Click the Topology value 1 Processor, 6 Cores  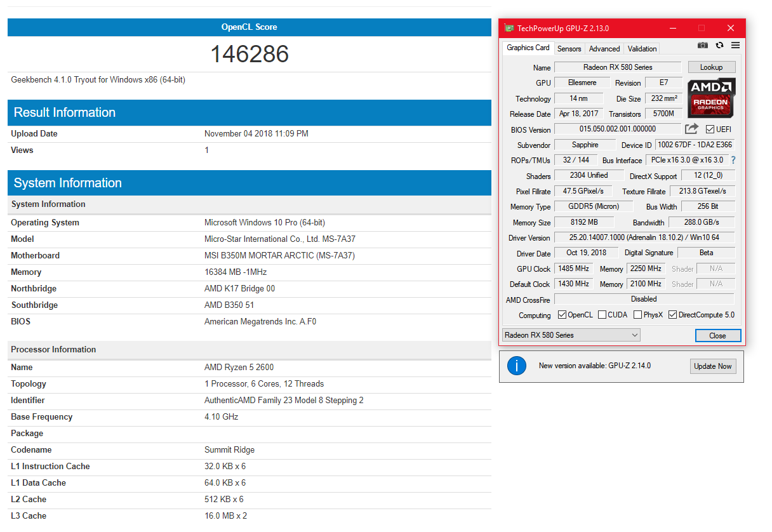point(264,384)
